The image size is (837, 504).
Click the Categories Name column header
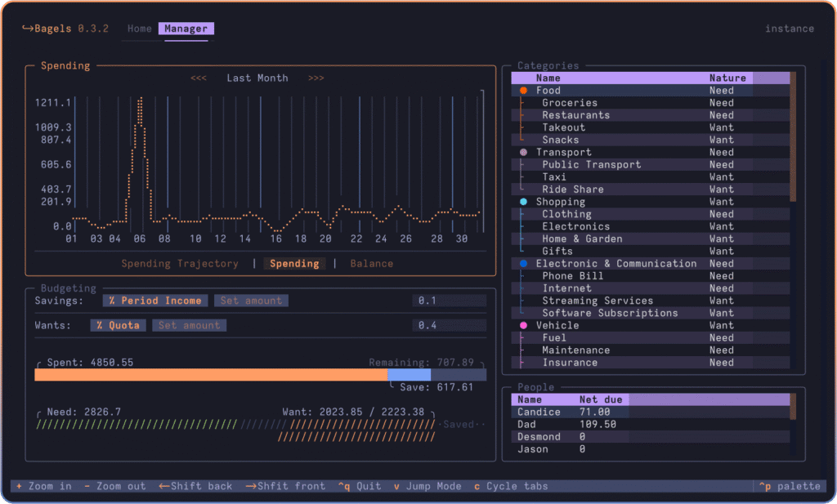(548, 78)
